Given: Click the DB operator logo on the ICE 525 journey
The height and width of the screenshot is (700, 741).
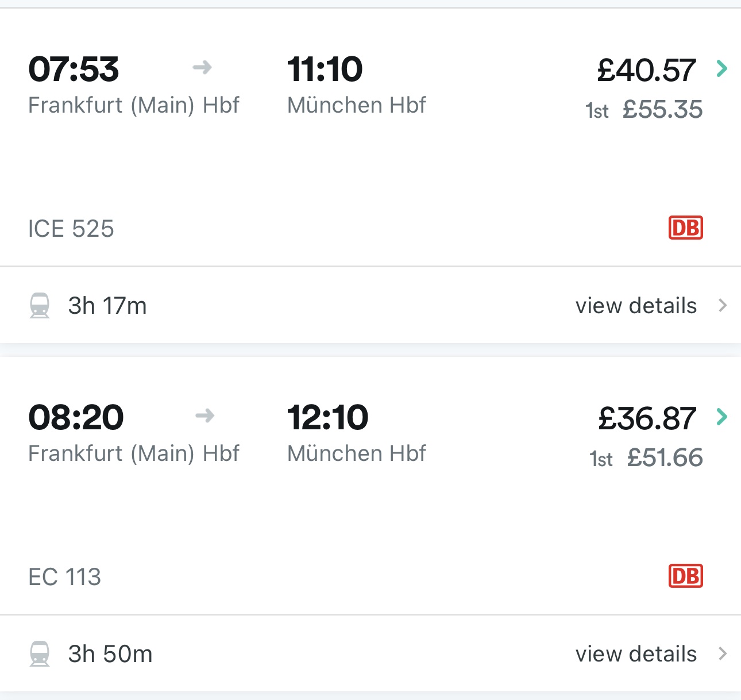Looking at the screenshot, I should click(x=686, y=228).
